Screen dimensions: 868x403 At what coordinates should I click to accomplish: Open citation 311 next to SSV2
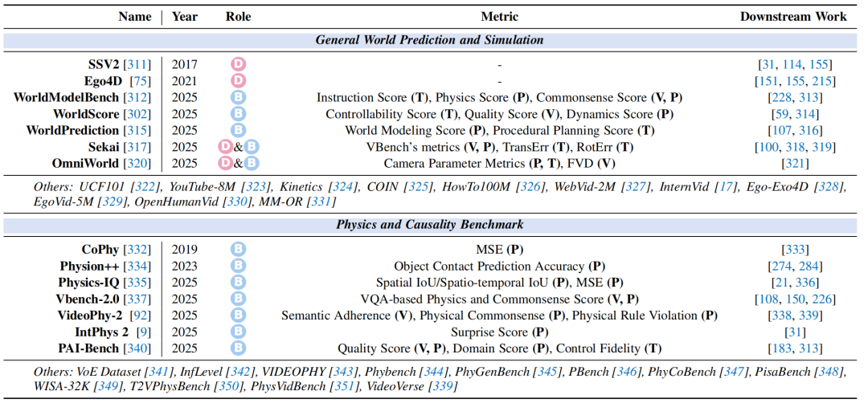click(x=139, y=65)
